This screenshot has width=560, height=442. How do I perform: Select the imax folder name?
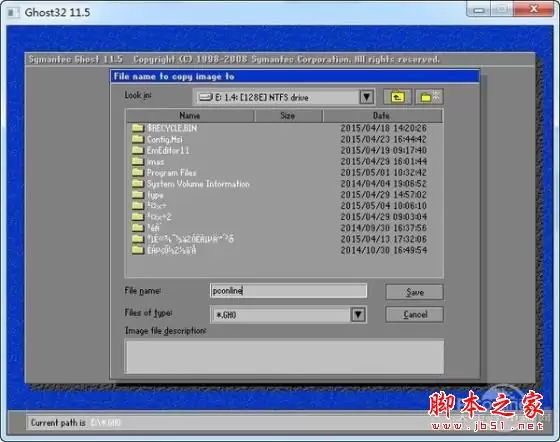[156, 162]
